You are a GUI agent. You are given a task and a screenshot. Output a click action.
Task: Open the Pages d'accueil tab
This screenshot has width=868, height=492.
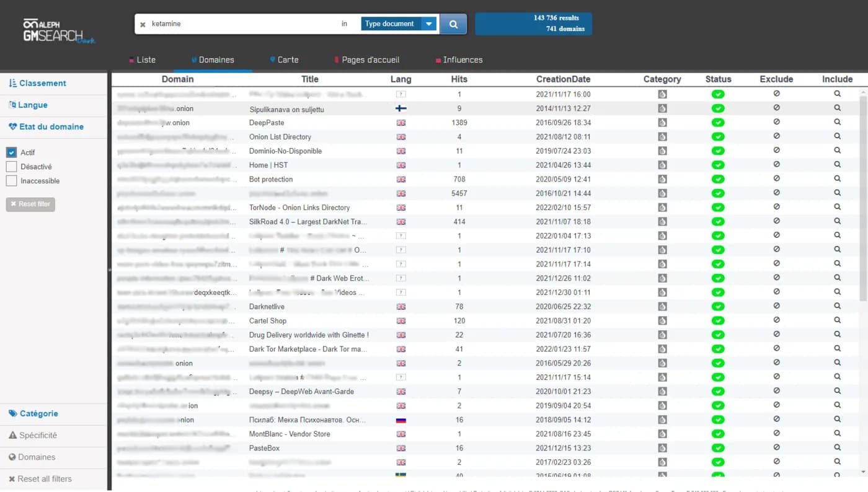click(366, 60)
